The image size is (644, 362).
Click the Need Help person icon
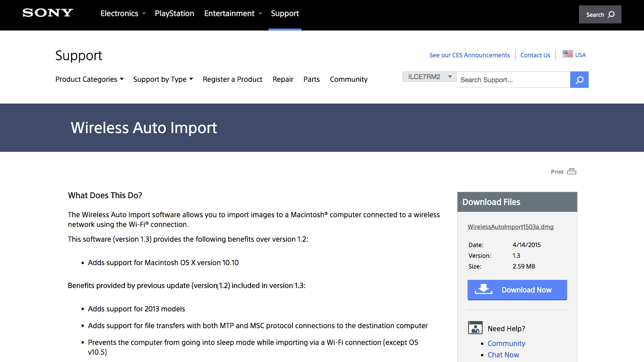pyautogui.click(x=475, y=328)
